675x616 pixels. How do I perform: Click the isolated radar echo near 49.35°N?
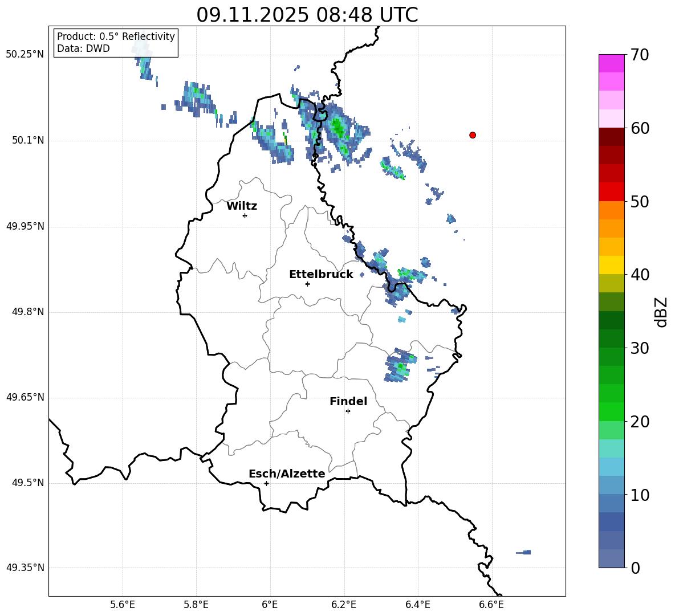click(x=524, y=552)
